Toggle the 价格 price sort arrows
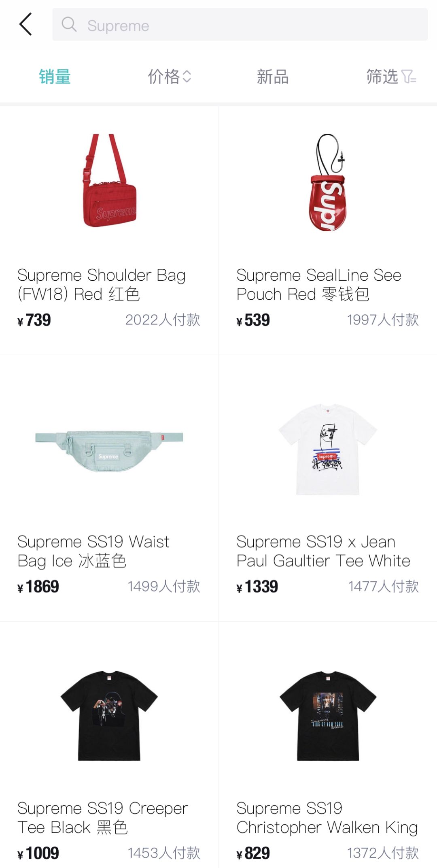437x868 pixels. click(186, 77)
